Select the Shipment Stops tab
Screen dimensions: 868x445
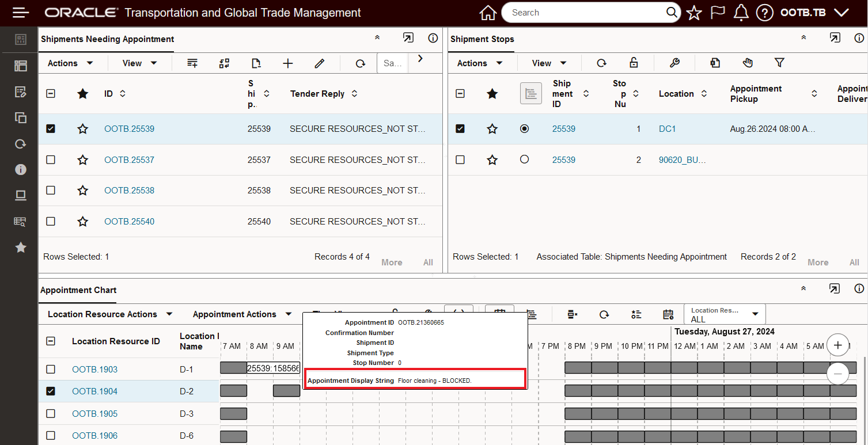coord(482,39)
